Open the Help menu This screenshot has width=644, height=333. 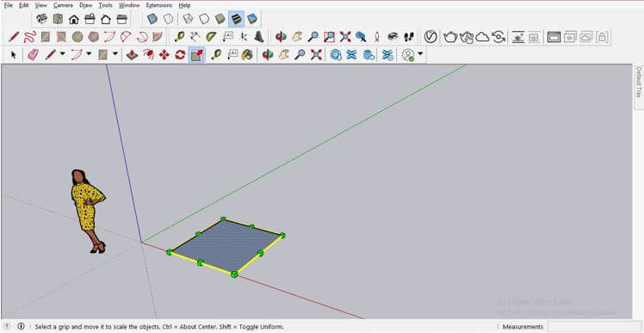(x=184, y=5)
